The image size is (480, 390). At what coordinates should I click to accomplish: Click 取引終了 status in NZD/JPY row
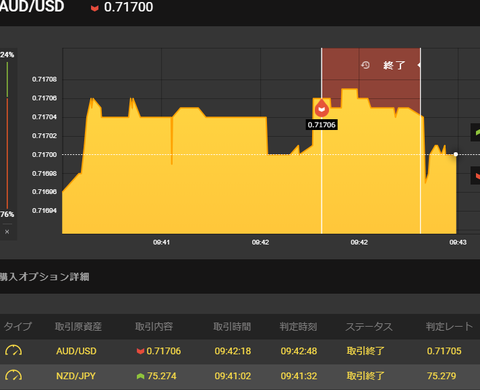click(366, 376)
